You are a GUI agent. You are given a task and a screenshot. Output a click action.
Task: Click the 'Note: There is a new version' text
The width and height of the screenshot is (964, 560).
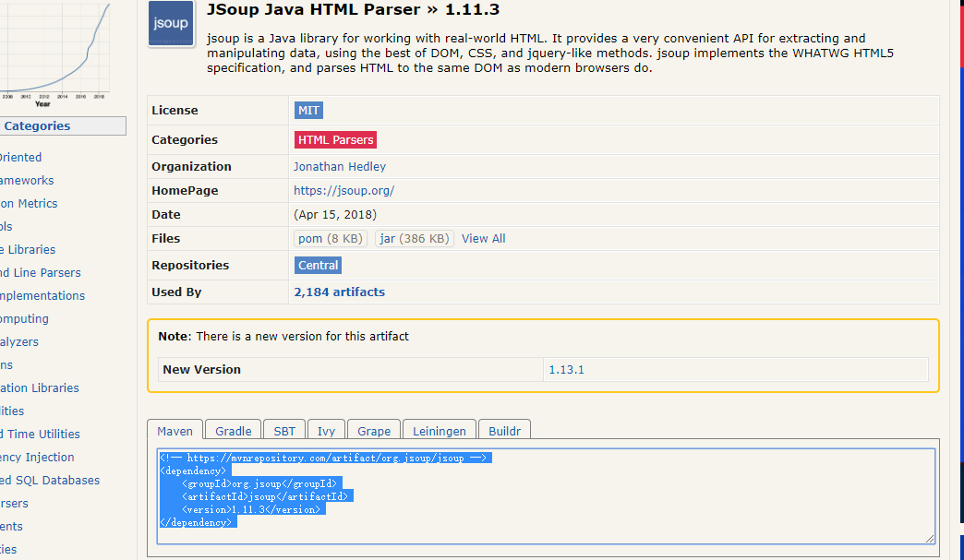tap(283, 337)
